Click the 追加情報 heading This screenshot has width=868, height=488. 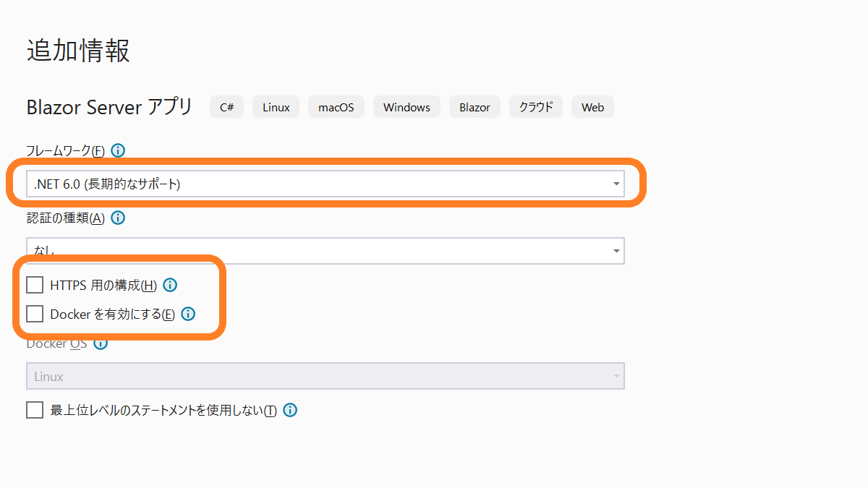[x=78, y=51]
